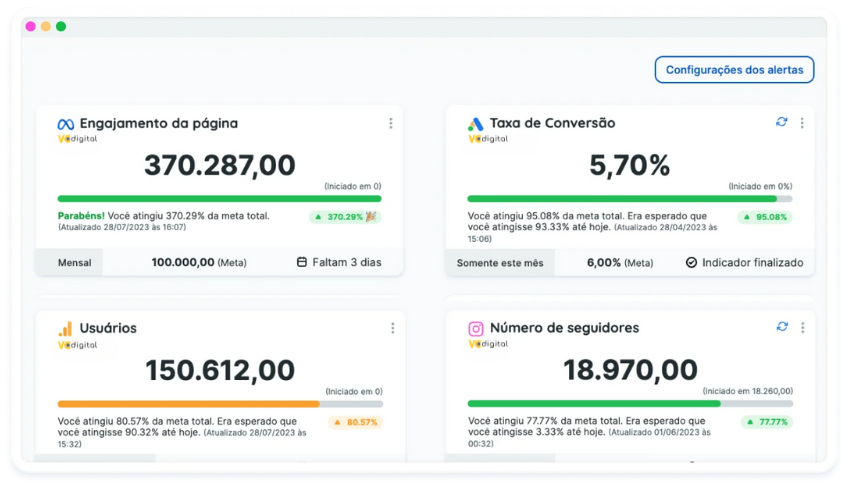
Task: Click the yellow window minimize dot
Action: coord(46,26)
